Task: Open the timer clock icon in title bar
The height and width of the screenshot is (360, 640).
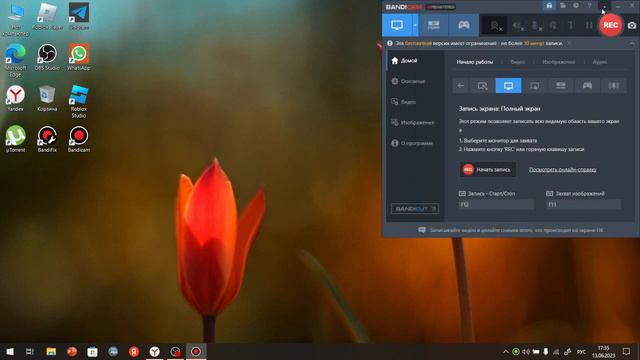Action: 576,6
